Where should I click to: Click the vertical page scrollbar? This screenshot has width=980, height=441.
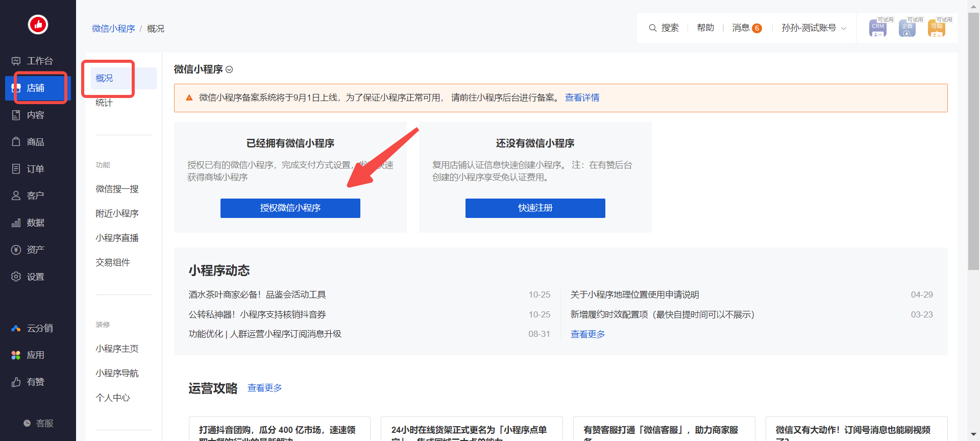point(974,141)
